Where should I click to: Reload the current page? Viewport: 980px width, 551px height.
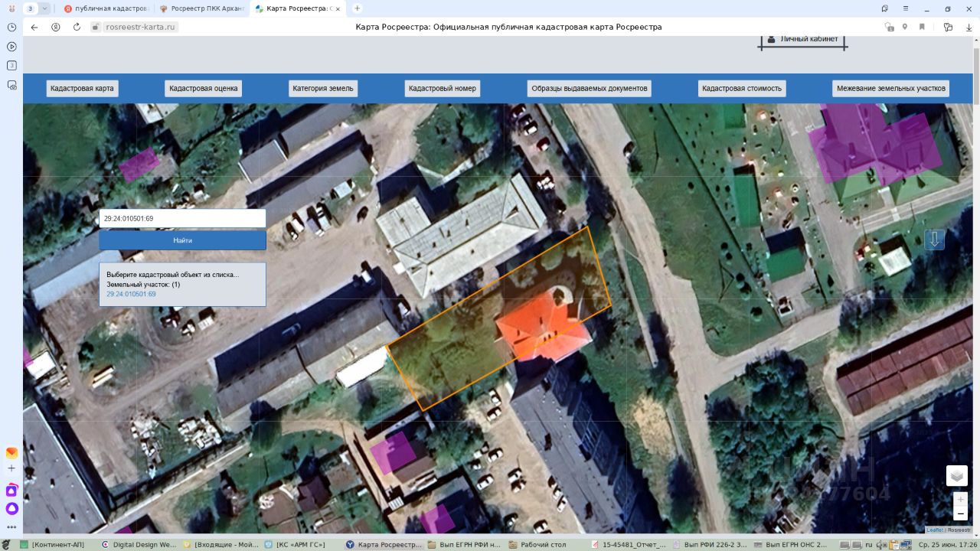coord(77,27)
